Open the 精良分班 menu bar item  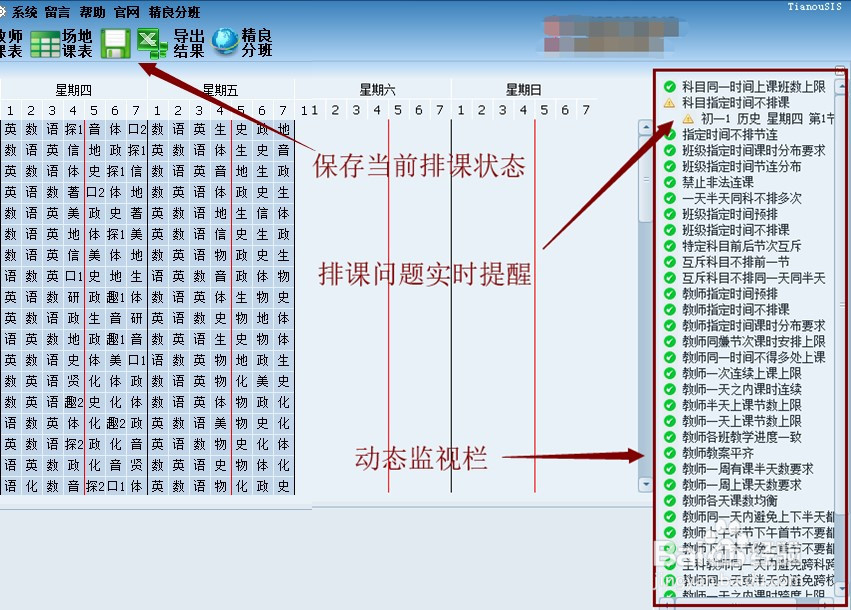(x=175, y=12)
